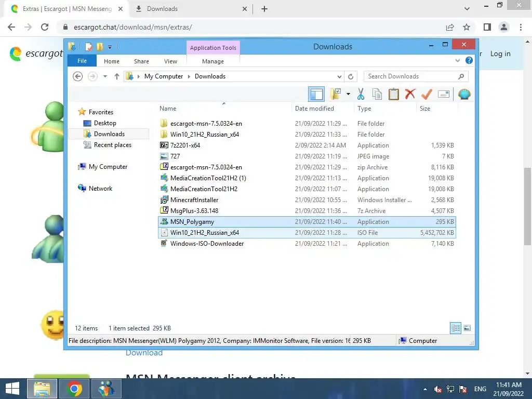This screenshot has height=399, width=532.
Task: Select Desktop under Favorites
Action: 105,123
